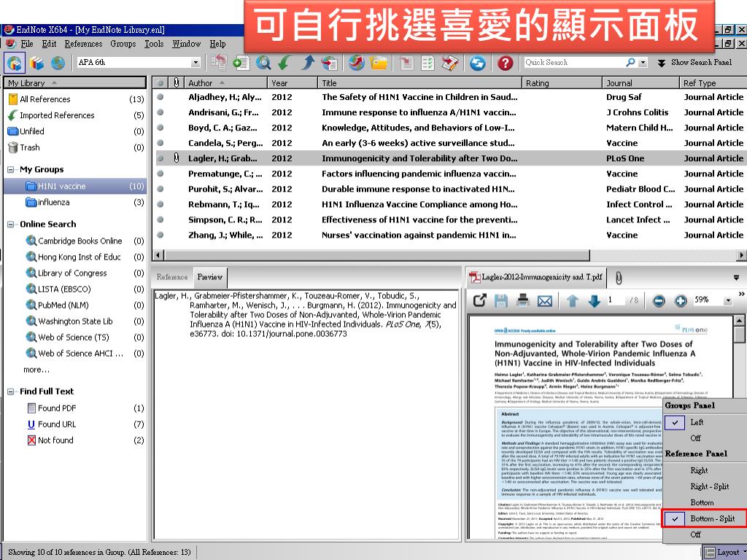Image resolution: width=747 pixels, height=560 pixels.
Task: Sort by Ref Type column header
Action: pyautogui.click(x=713, y=83)
